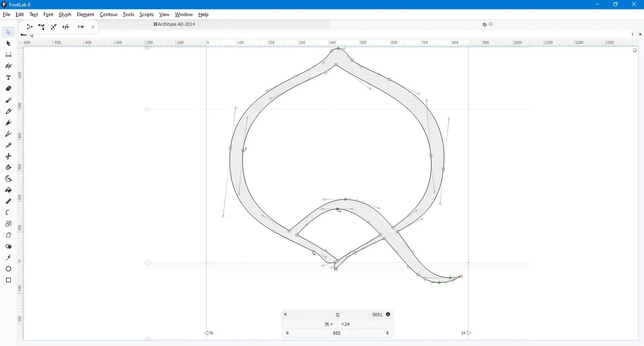Click the crossed-curve contour toolbar icon
Screen dimensions: 644x346
(54, 27)
